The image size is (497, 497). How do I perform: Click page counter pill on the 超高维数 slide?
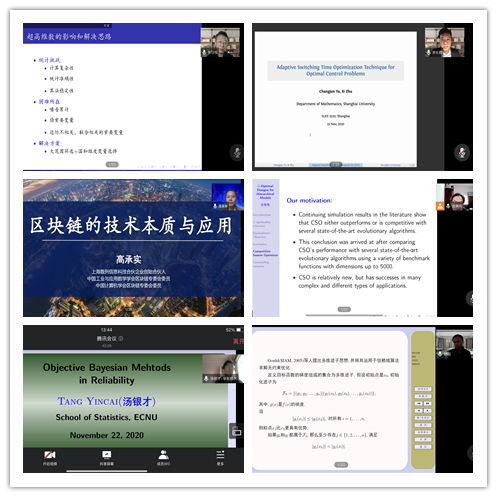click(x=112, y=164)
